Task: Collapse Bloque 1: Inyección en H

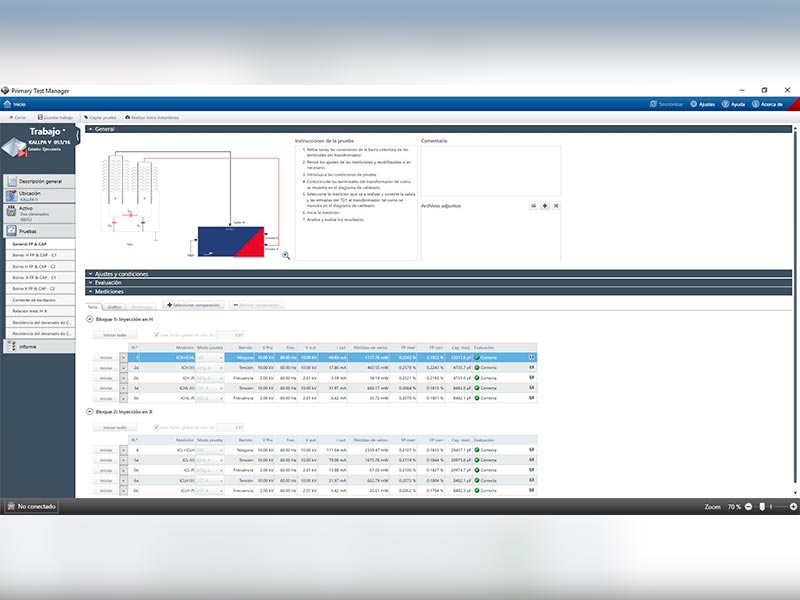Action: pos(89,319)
